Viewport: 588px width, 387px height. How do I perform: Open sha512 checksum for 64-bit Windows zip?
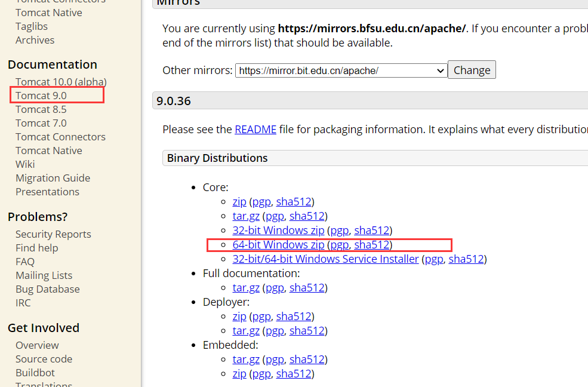(372, 245)
